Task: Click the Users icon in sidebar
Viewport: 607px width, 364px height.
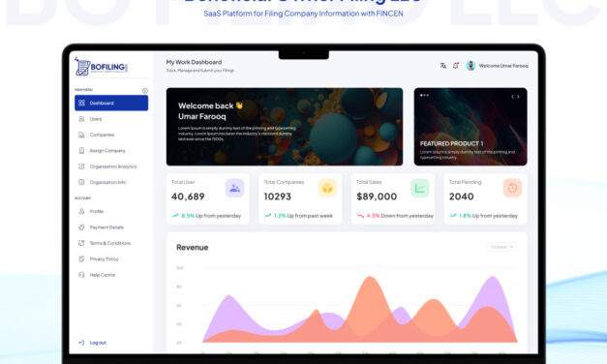Action: pyautogui.click(x=81, y=119)
